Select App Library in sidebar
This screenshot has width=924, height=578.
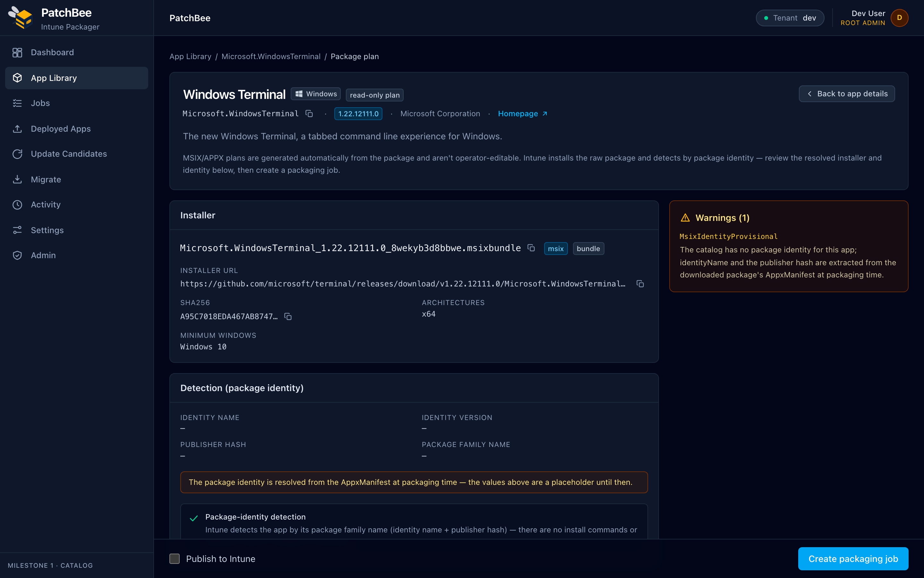(x=76, y=78)
